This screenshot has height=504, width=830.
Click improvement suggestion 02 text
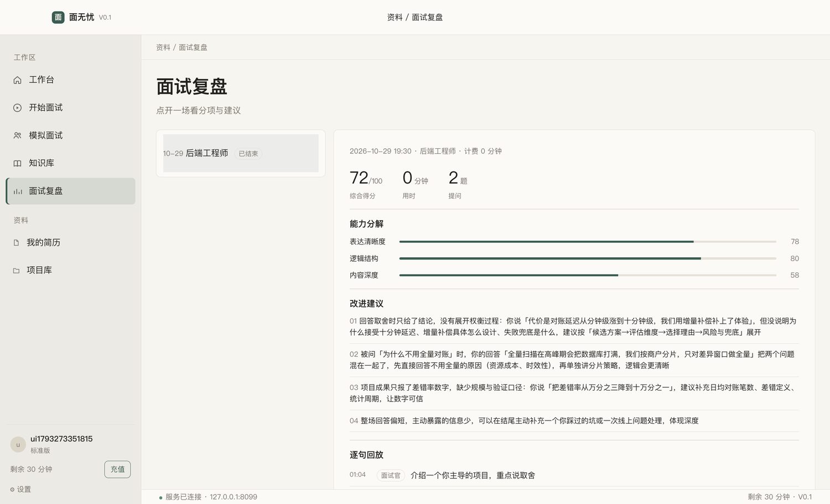click(573, 360)
